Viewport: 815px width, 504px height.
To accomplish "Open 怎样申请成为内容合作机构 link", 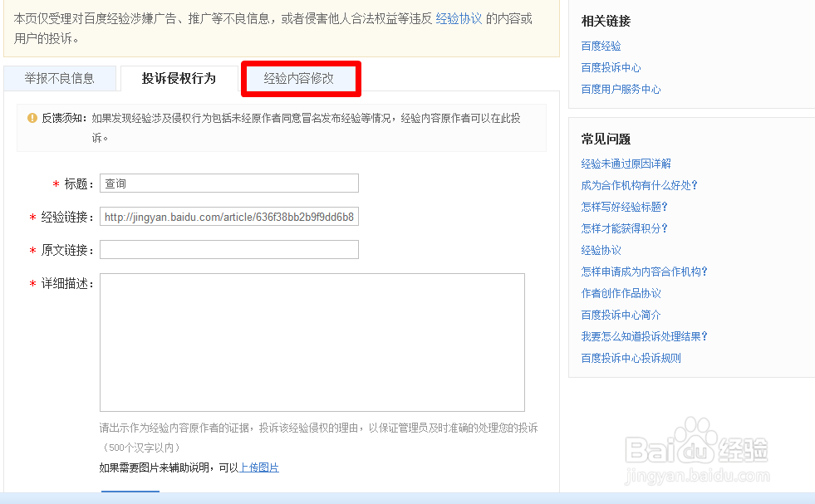I will pyautogui.click(x=645, y=270).
